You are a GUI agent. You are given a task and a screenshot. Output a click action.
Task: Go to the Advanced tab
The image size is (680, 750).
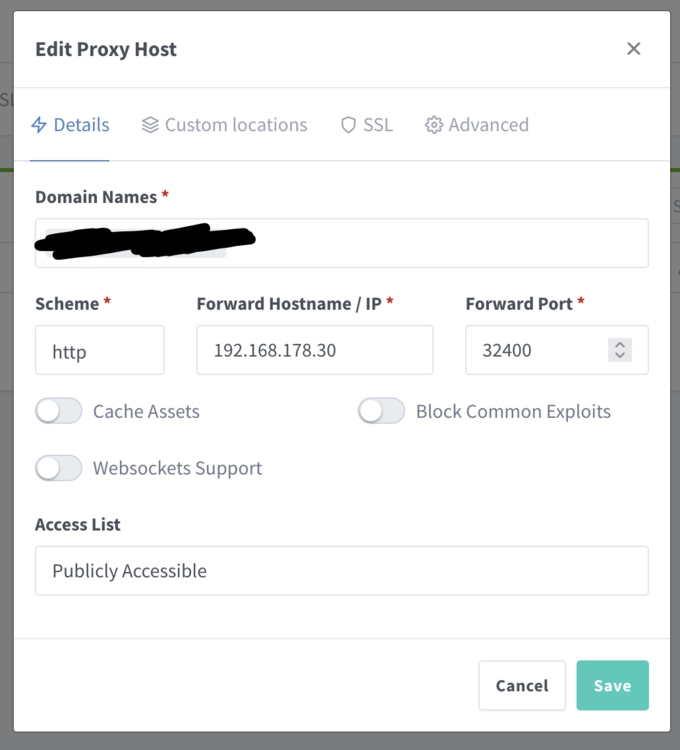click(x=477, y=125)
